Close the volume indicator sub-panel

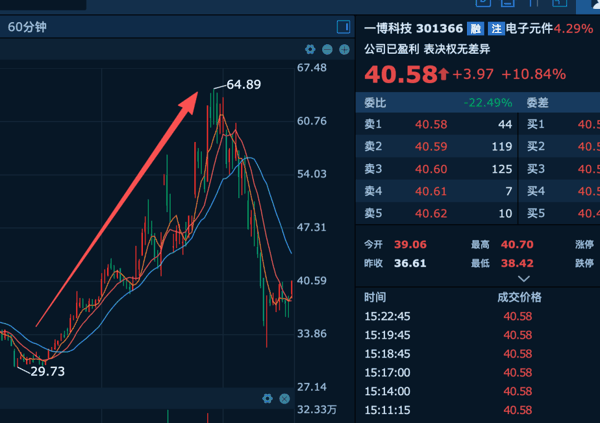(x=285, y=399)
